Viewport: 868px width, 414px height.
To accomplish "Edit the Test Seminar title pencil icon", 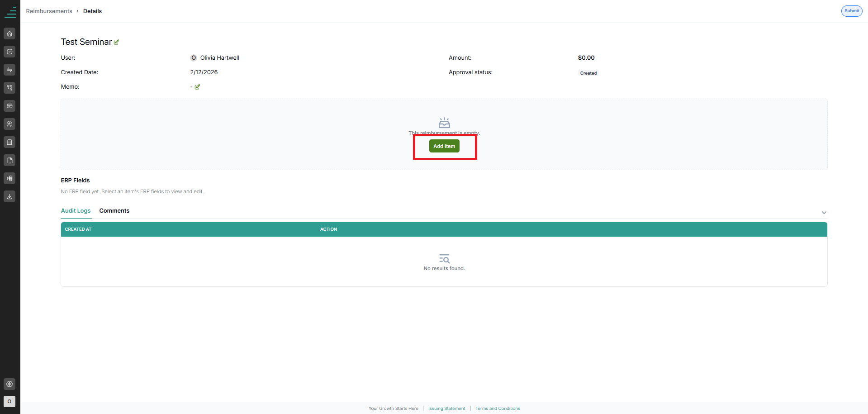I will coord(116,42).
